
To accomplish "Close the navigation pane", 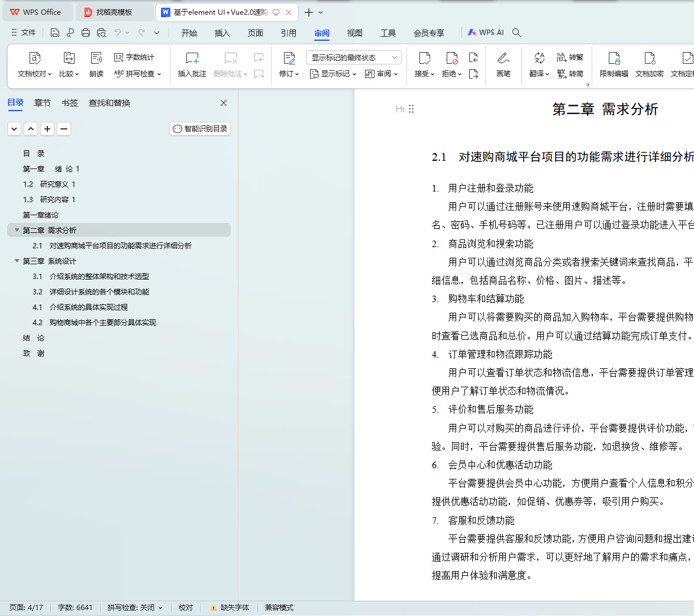I will click(224, 103).
